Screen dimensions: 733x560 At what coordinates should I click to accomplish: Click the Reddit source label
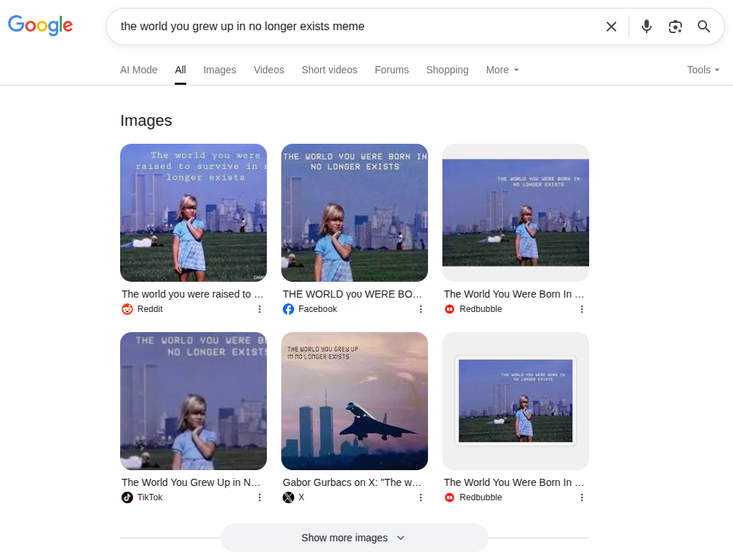coord(150,309)
